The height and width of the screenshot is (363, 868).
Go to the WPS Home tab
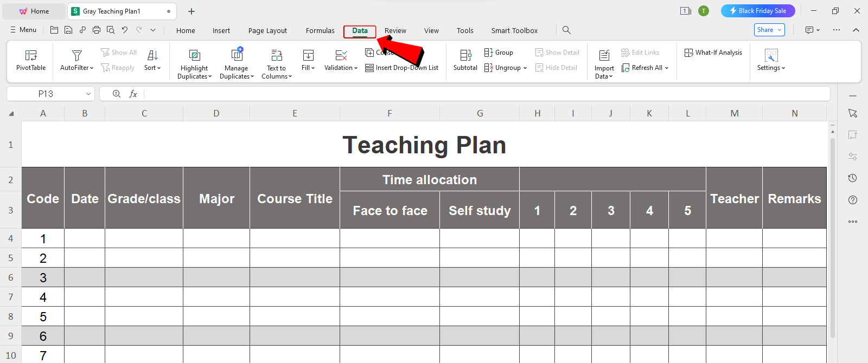[34, 11]
